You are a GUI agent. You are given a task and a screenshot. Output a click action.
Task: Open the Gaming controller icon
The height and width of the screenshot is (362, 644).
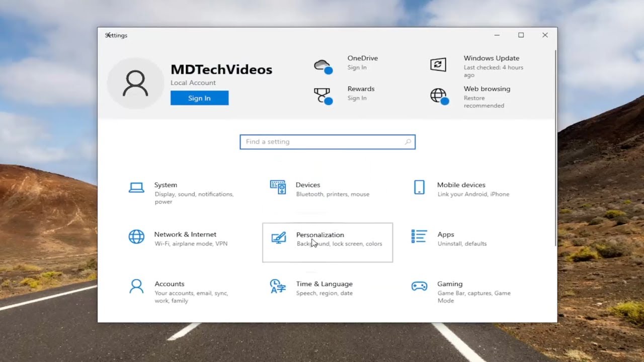click(x=419, y=286)
